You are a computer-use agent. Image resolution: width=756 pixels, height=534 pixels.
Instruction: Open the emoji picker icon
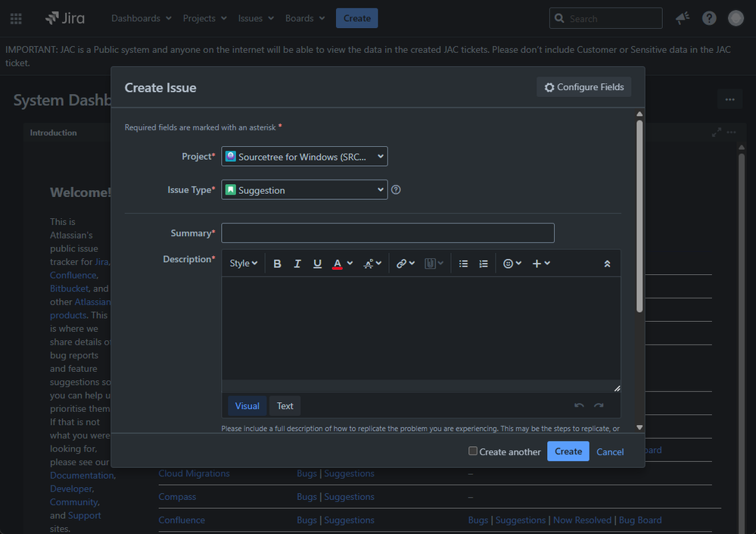coord(509,264)
